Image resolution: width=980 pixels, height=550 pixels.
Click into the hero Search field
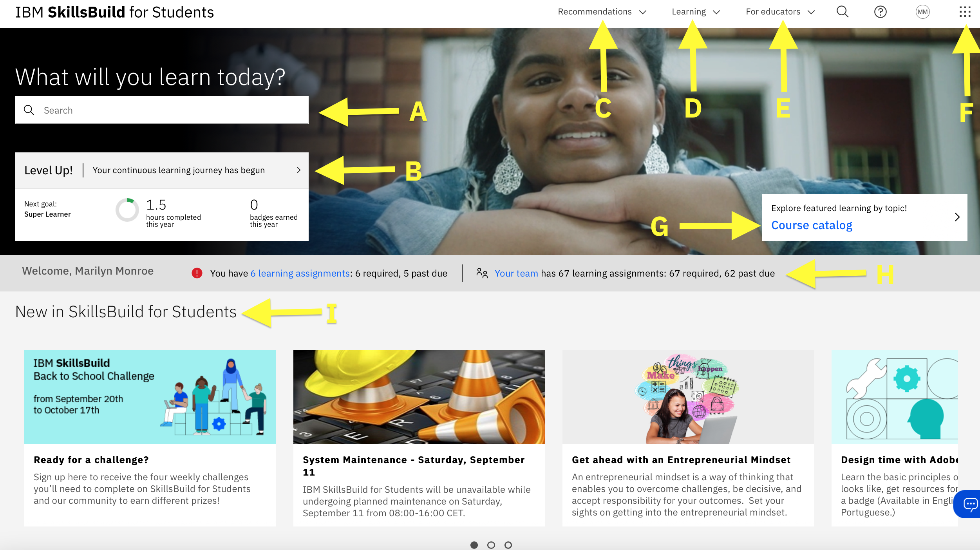coord(162,110)
